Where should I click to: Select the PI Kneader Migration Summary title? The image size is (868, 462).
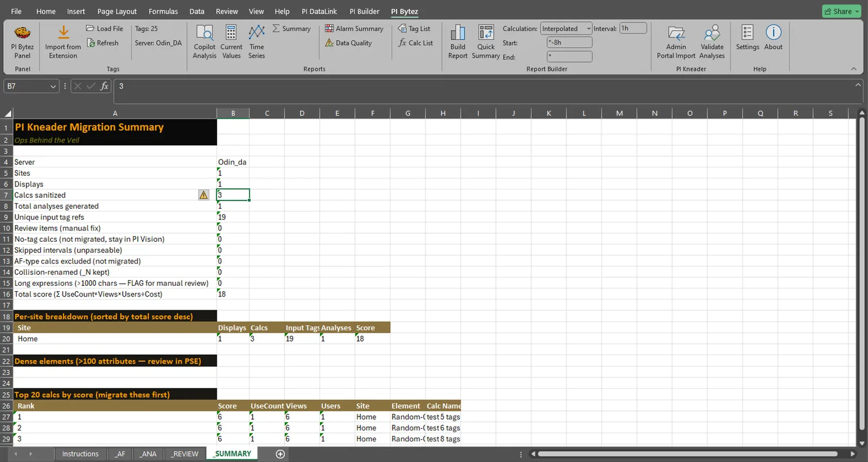pyautogui.click(x=89, y=127)
